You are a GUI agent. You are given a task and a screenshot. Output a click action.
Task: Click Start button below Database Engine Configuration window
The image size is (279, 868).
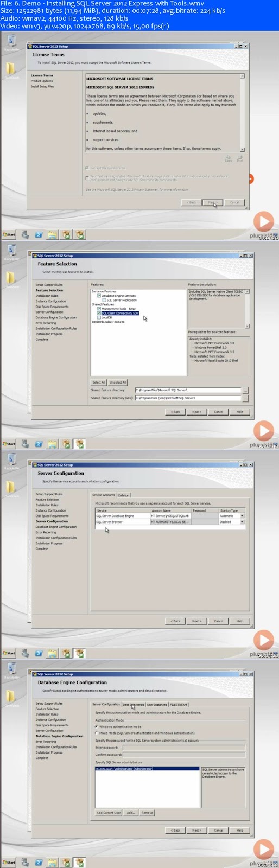coord(9,863)
